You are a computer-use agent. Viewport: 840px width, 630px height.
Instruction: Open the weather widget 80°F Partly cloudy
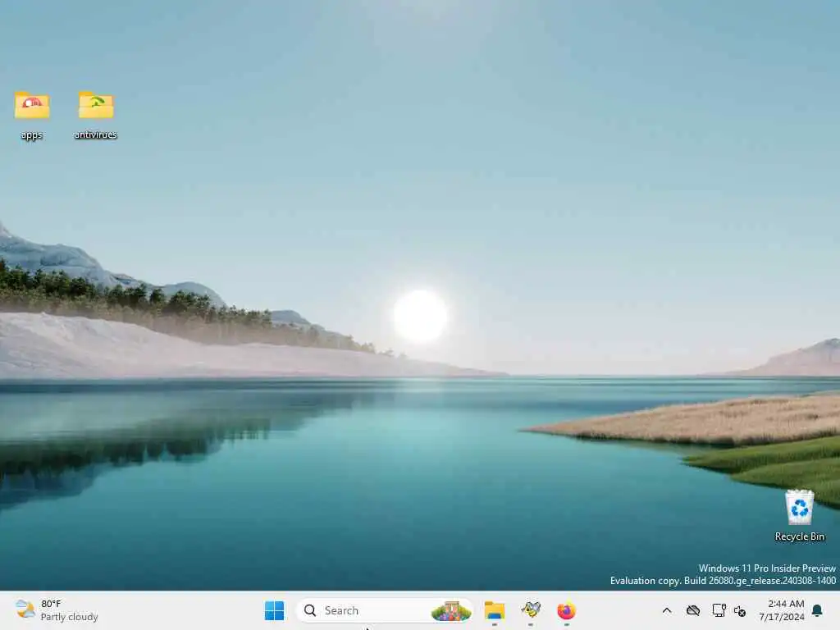pyautogui.click(x=57, y=610)
